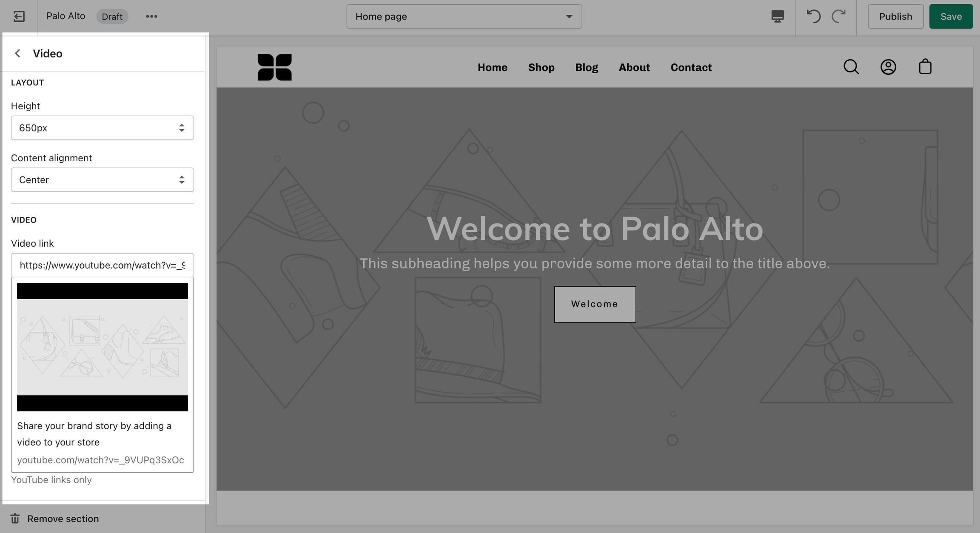Screen dimensions: 980x533
Task: Click the trash Remove section icon
Action: point(15,519)
